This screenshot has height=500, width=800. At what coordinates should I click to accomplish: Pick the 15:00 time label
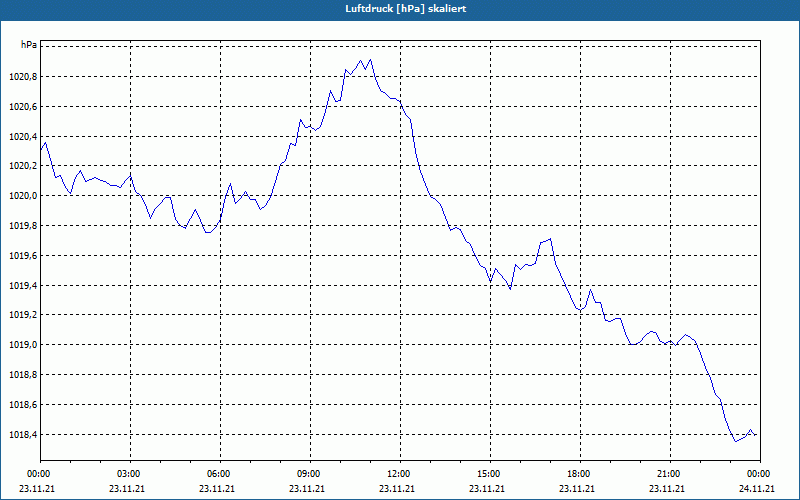[490, 473]
